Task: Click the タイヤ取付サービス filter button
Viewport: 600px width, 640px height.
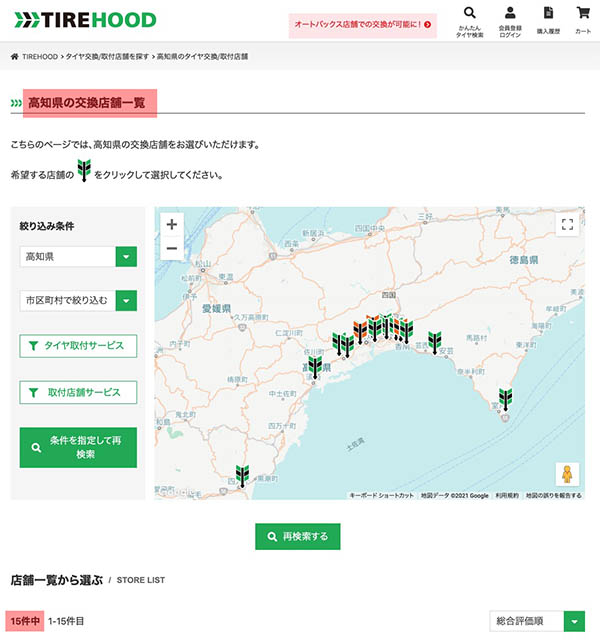Action: tap(78, 346)
